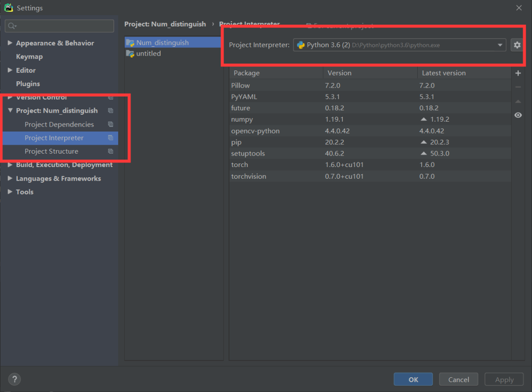
Task: Click the upgrade arrow in pip row
Action: [x=424, y=142]
